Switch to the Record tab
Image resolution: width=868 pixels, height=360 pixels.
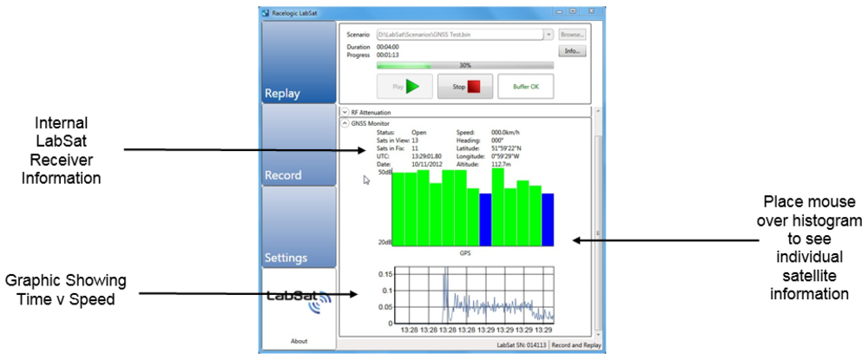coord(299,146)
